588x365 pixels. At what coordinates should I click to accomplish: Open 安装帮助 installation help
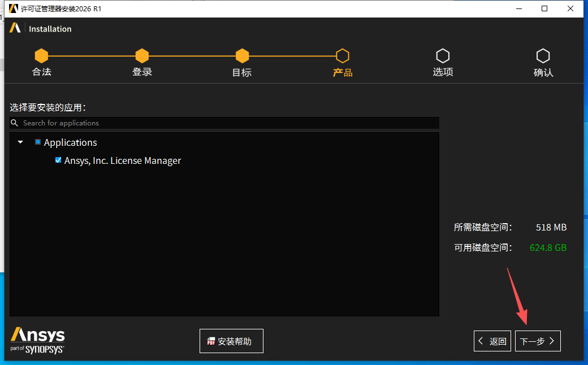click(x=231, y=341)
